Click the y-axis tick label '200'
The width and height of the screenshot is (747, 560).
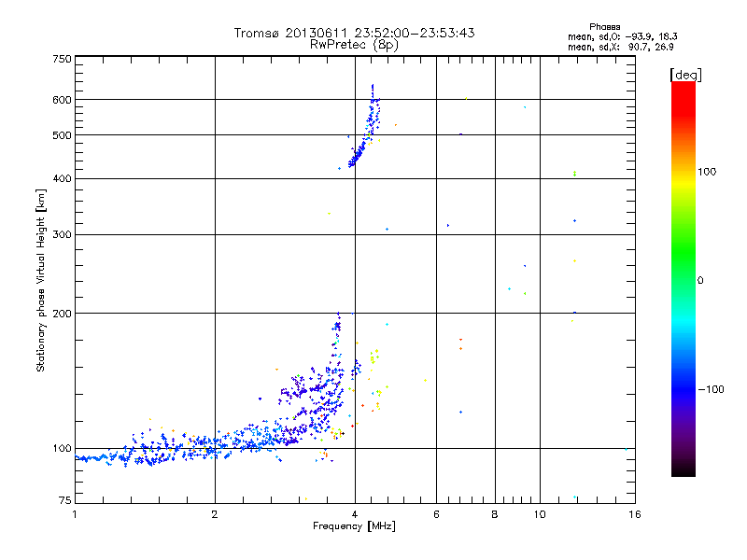[x=62, y=314]
